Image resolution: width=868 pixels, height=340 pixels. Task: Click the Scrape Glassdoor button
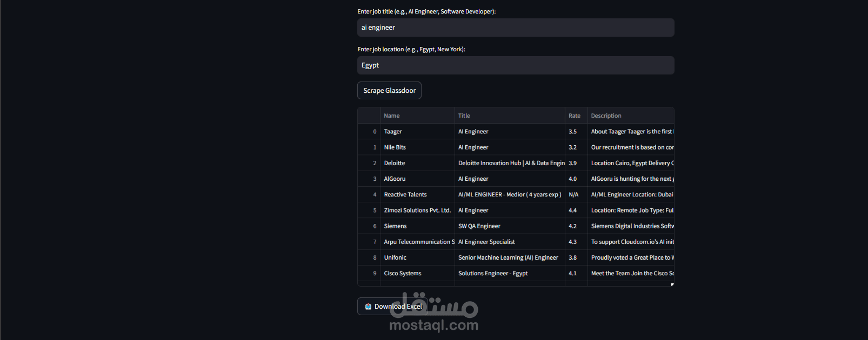pyautogui.click(x=389, y=91)
